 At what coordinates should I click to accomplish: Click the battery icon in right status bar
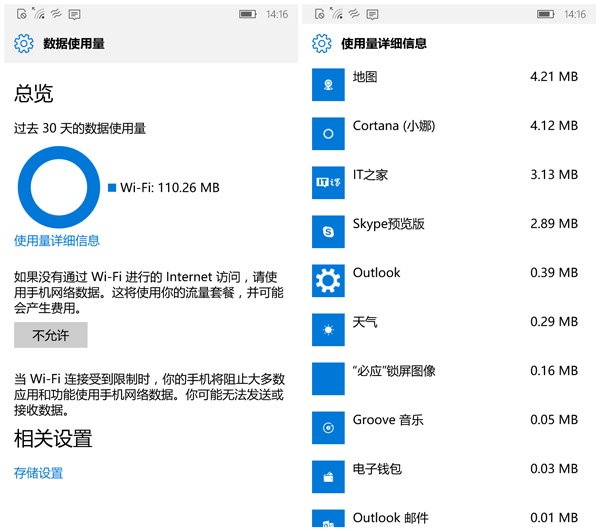click(x=546, y=14)
